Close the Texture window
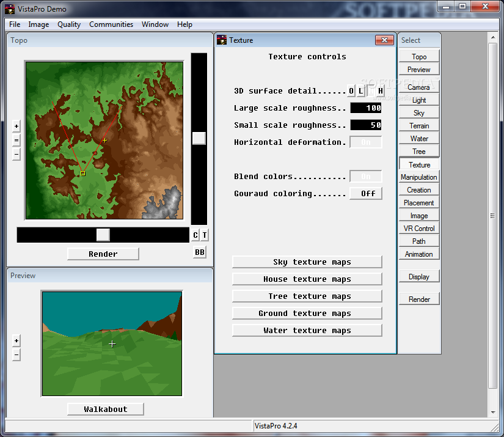The width and height of the screenshot is (504, 437). (x=385, y=40)
